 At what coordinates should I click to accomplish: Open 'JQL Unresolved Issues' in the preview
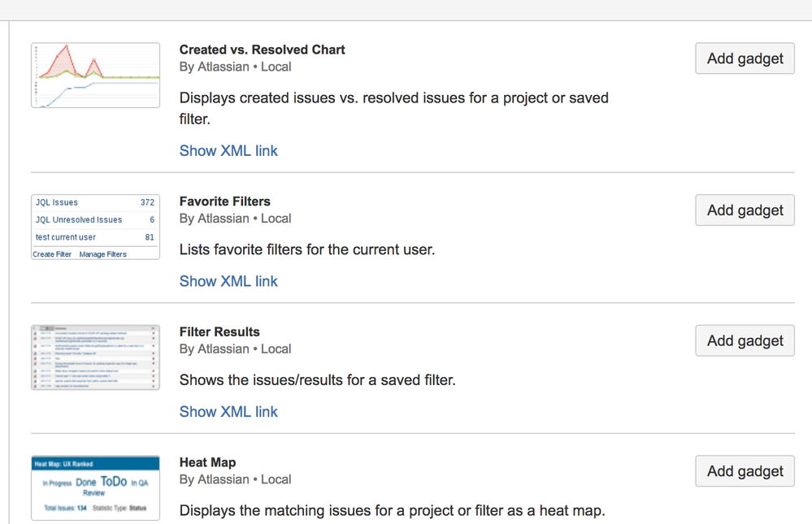79,220
